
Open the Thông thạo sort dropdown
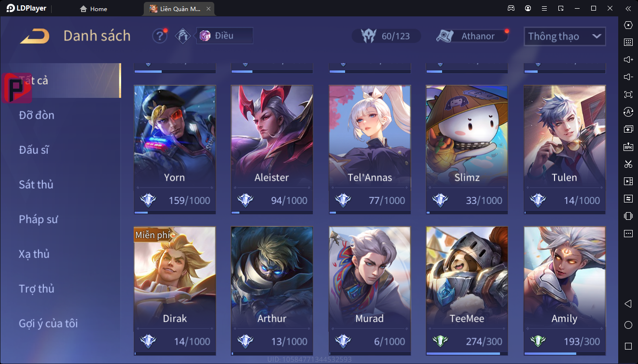[x=565, y=36]
